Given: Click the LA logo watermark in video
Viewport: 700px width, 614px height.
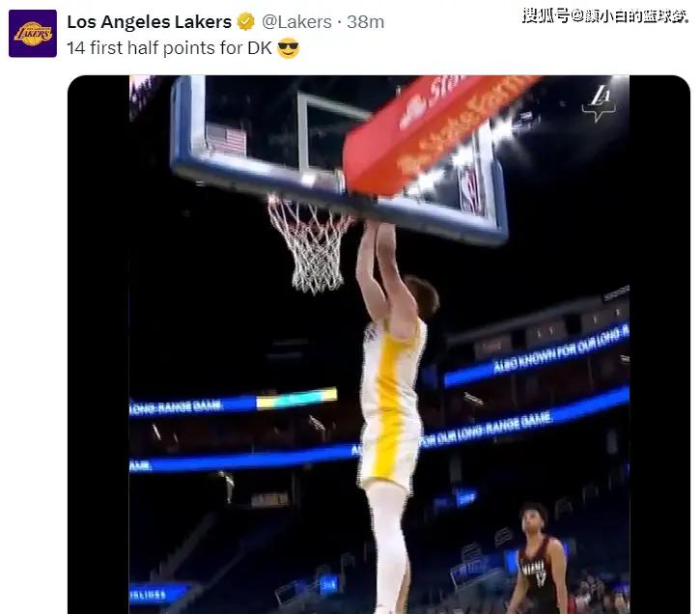Looking at the screenshot, I should pyautogui.click(x=599, y=103).
